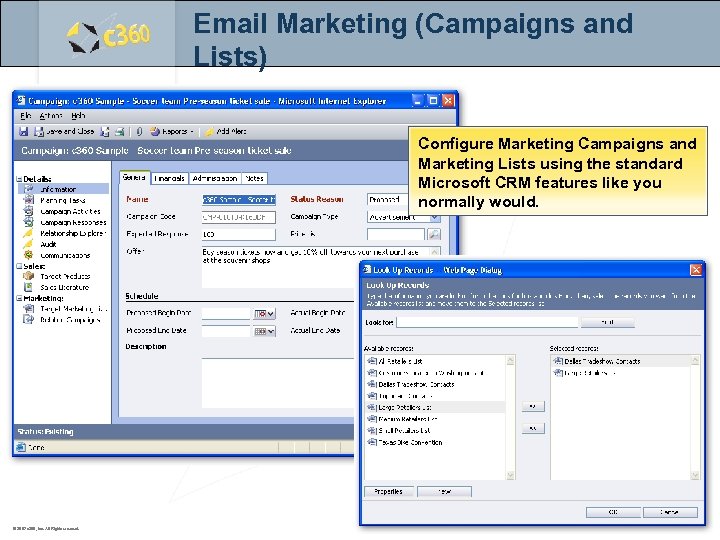Click the Campaign Code field

239,217
